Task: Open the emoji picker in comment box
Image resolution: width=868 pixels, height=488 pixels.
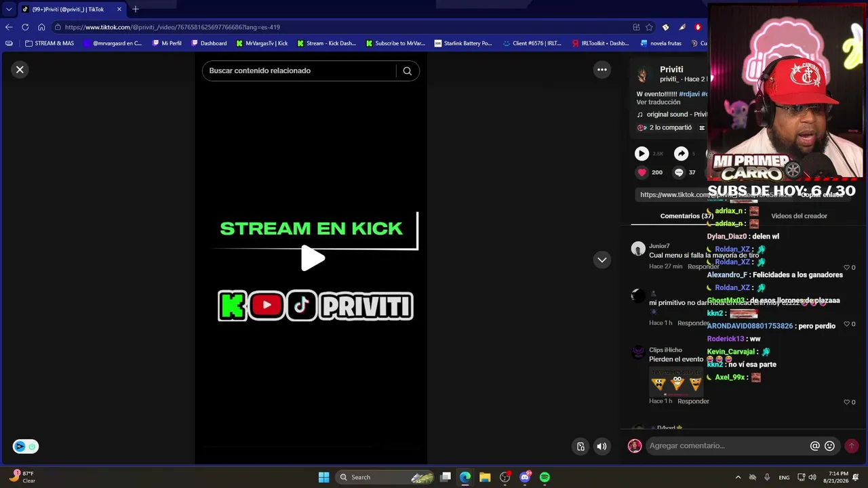Action: 829,446
